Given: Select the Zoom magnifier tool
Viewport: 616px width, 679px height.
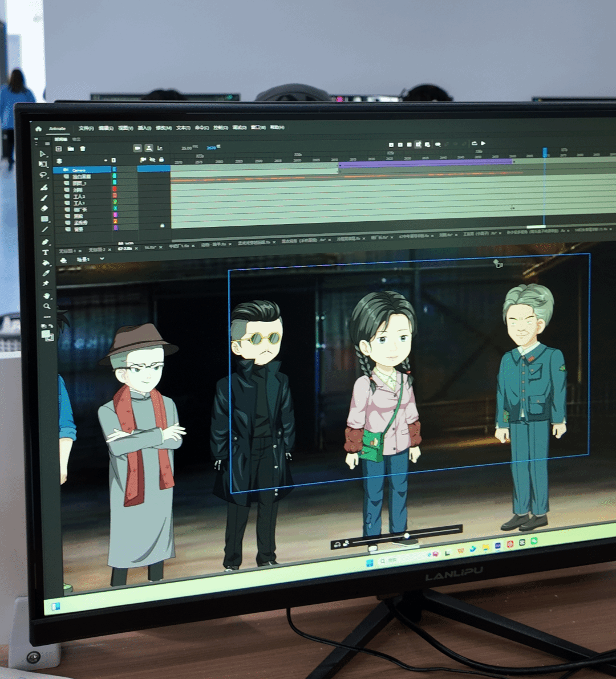Looking at the screenshot, I should 47,306.
